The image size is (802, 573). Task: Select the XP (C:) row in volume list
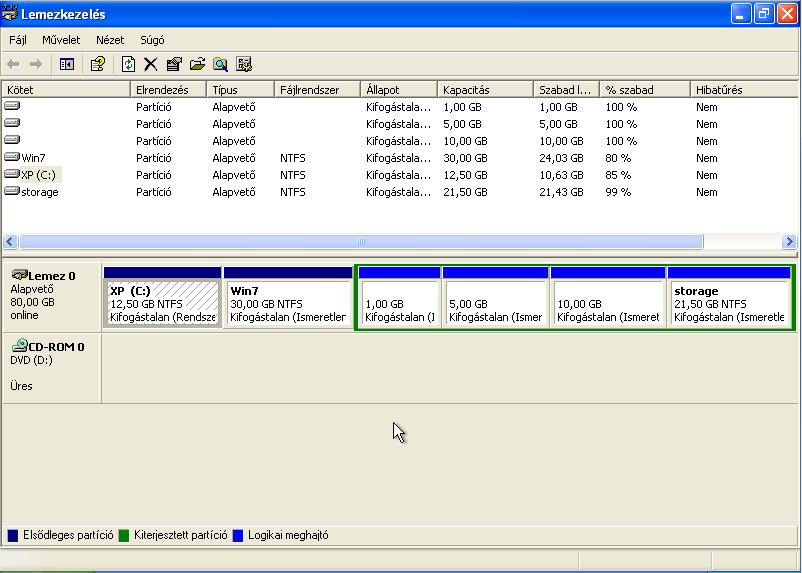coord(399,175)
